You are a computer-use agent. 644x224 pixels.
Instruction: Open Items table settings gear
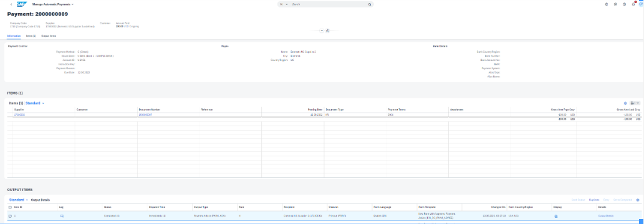625,103
